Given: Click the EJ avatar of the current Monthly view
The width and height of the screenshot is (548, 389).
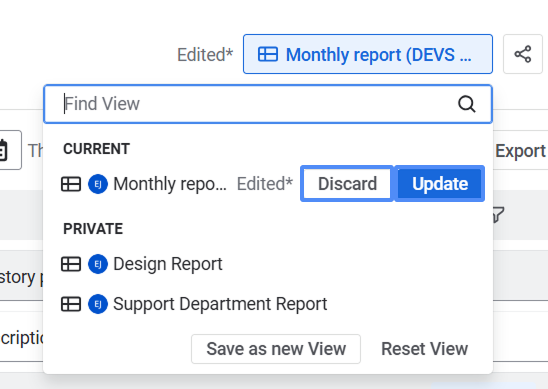Looking at the screenshot, I should 98,184.
